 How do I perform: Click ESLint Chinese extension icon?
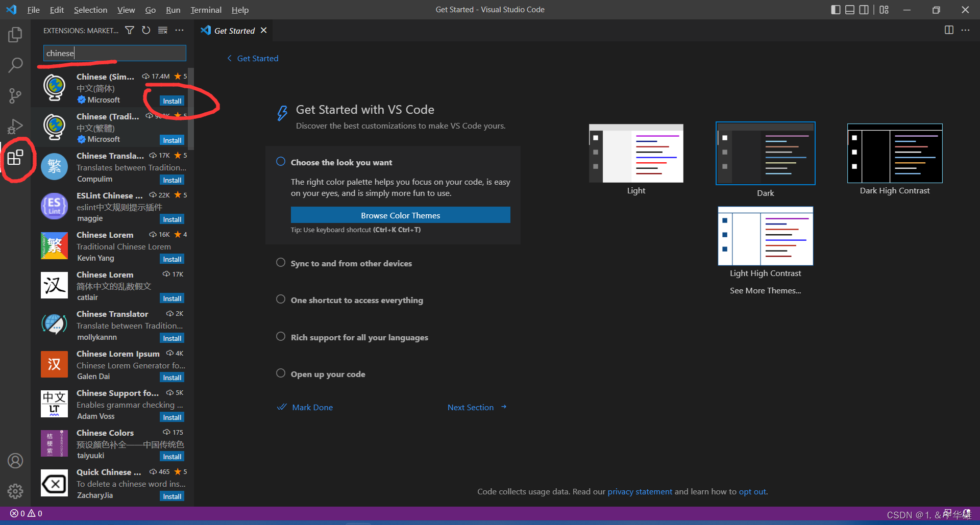(x=54, y=206)
